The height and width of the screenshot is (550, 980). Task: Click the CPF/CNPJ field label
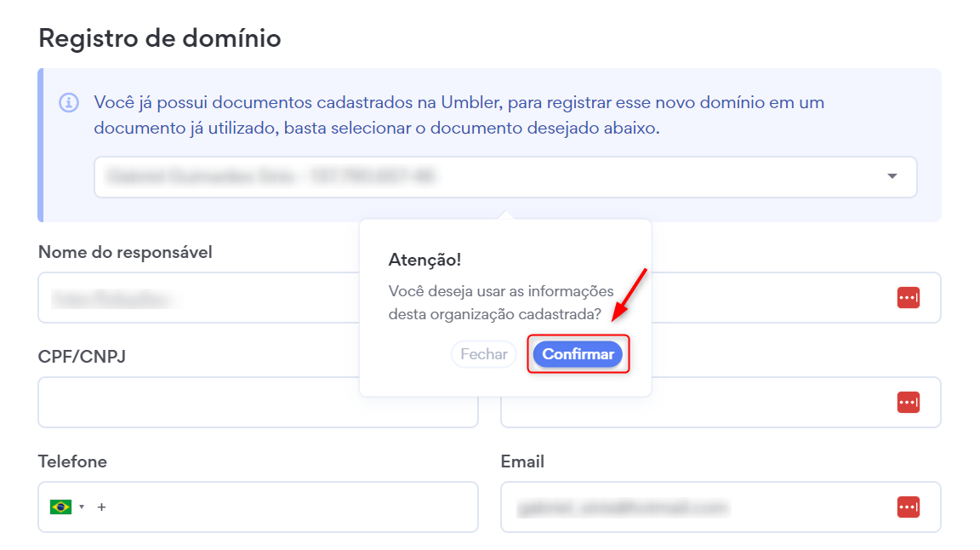pyautogui.click(x=82, y=357)
